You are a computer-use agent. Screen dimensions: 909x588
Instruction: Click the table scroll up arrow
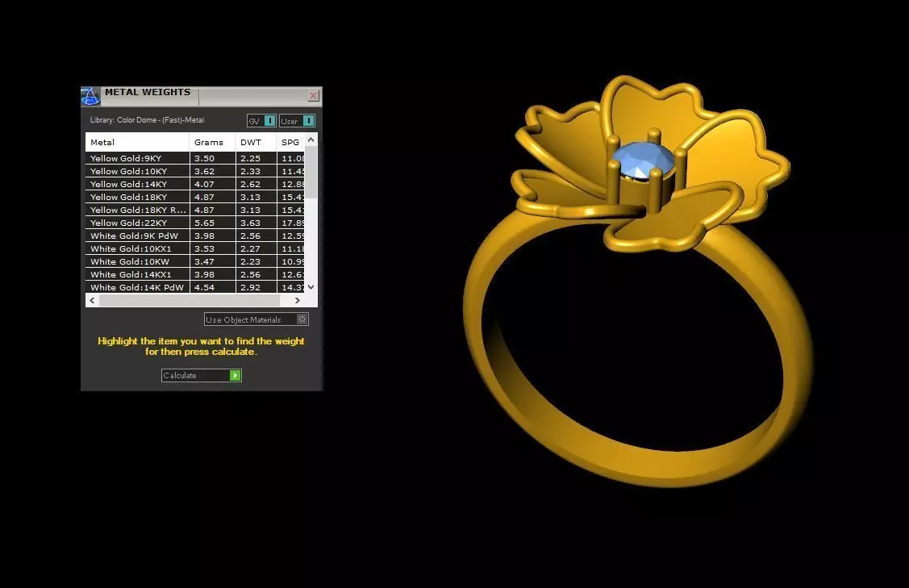[311, 140]
